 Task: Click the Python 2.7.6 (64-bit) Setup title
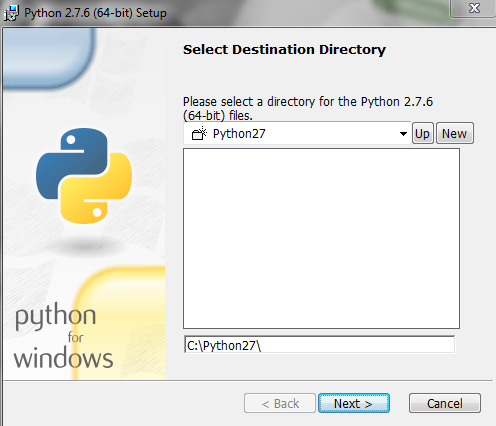[95, 13]
